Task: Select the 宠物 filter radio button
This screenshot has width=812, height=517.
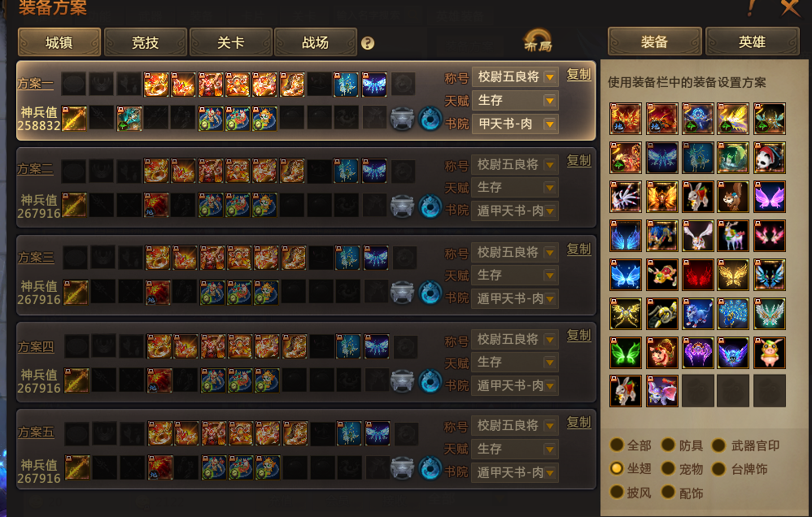Action: (x=669, y=468)
